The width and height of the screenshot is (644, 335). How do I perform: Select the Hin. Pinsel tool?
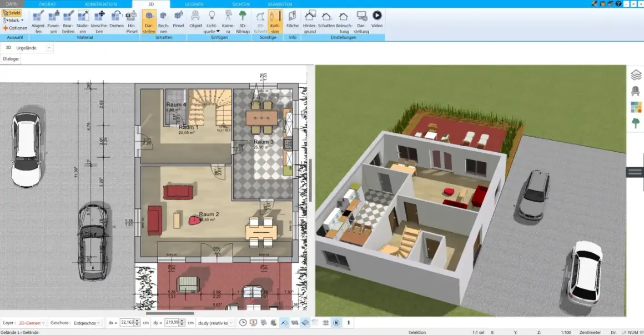point(132,22)
